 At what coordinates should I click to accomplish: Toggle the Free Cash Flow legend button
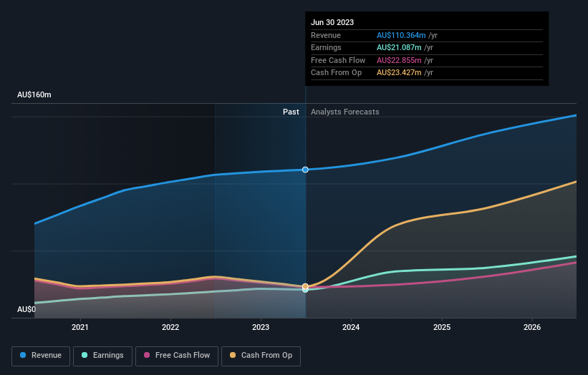(177, 356)
